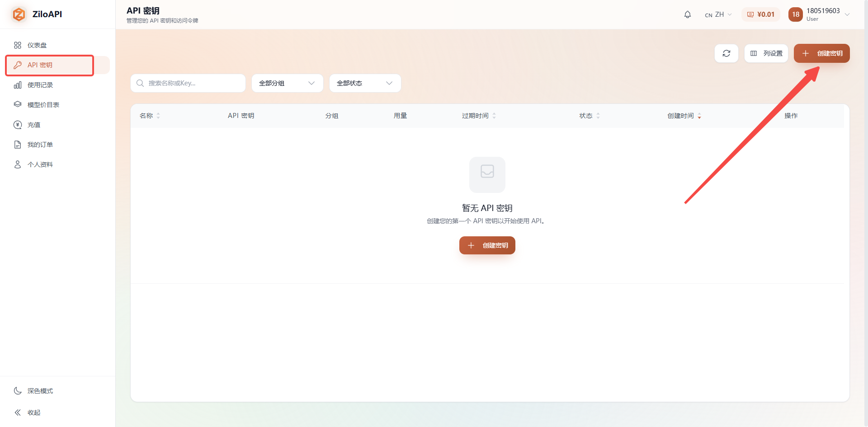Click the person icon beside 个人资料

[x=18, y=164]
